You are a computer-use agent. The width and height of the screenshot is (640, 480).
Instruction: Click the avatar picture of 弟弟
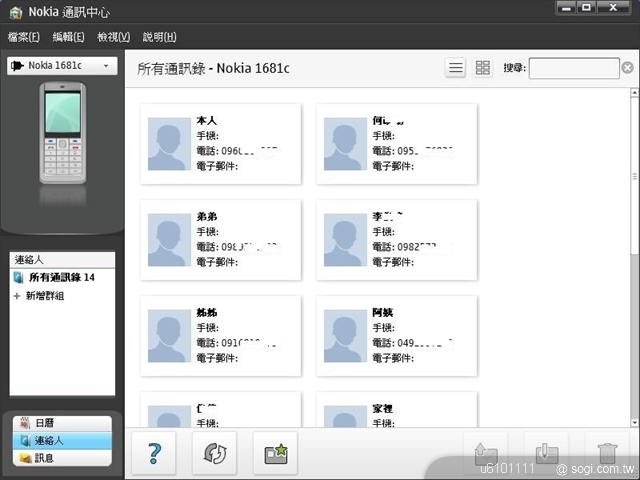pyautogui.click(x=169, y=240)
